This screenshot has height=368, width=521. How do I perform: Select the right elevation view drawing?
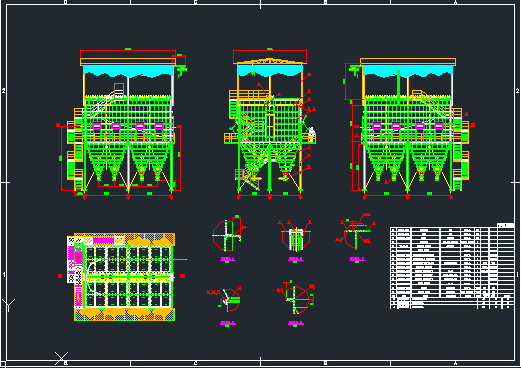click(x=409, y=128)
